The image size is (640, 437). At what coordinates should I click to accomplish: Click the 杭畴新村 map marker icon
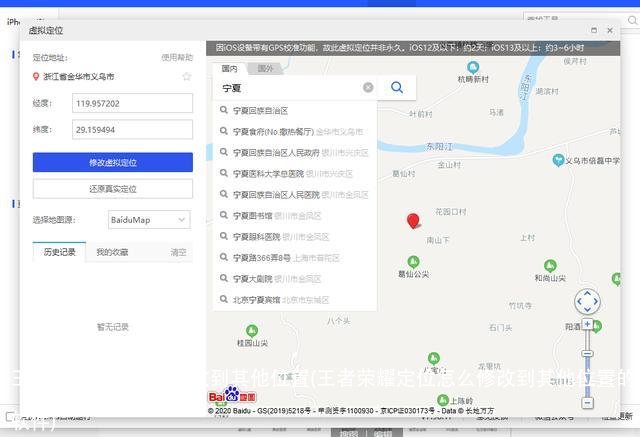pyautogui.click(x=473, y=68)
